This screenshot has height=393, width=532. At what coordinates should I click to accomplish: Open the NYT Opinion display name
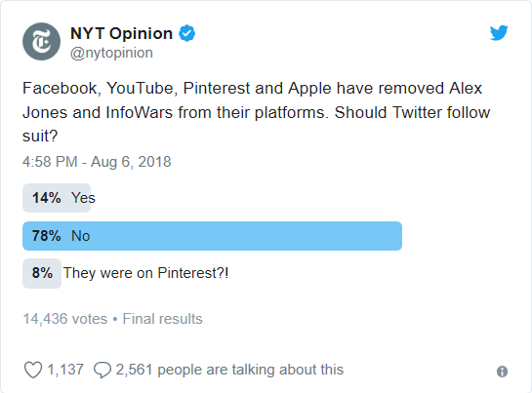pos(121,33)
